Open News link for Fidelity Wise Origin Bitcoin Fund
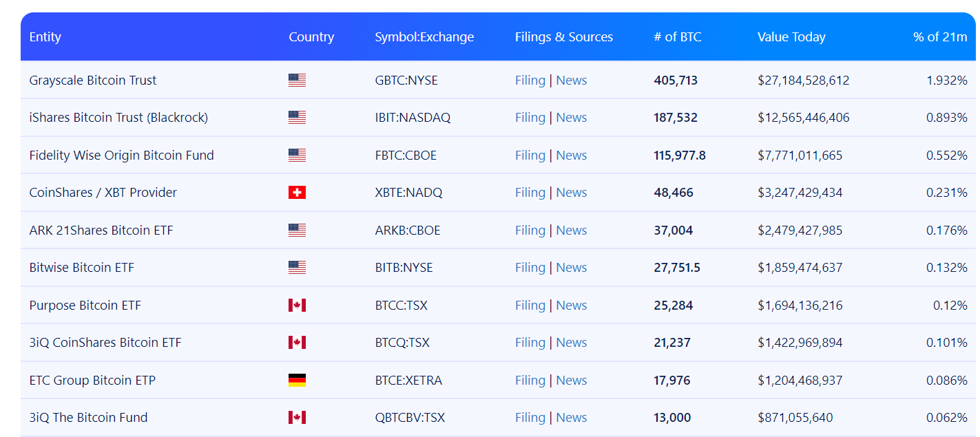980x437 pixels. coord(572,156)
